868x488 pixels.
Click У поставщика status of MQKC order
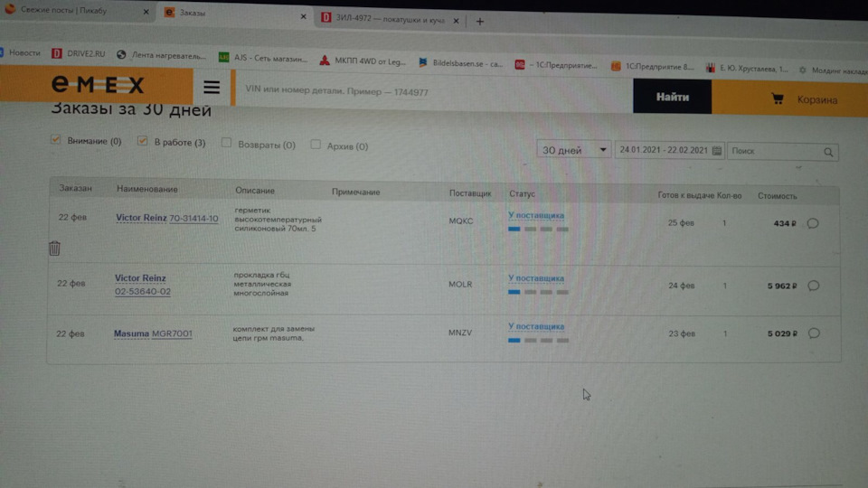pyautogui.click(x=536, y=215)
